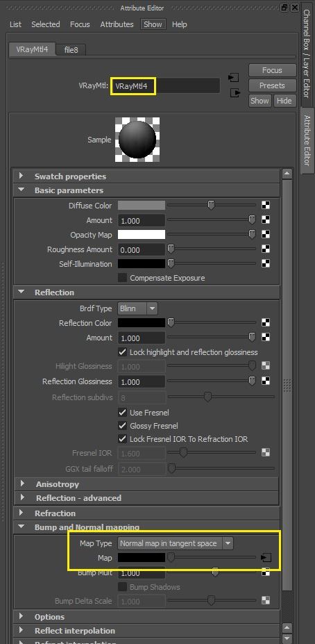
Task: Open the Brdf Type dropdown
Action: (137, 308)
